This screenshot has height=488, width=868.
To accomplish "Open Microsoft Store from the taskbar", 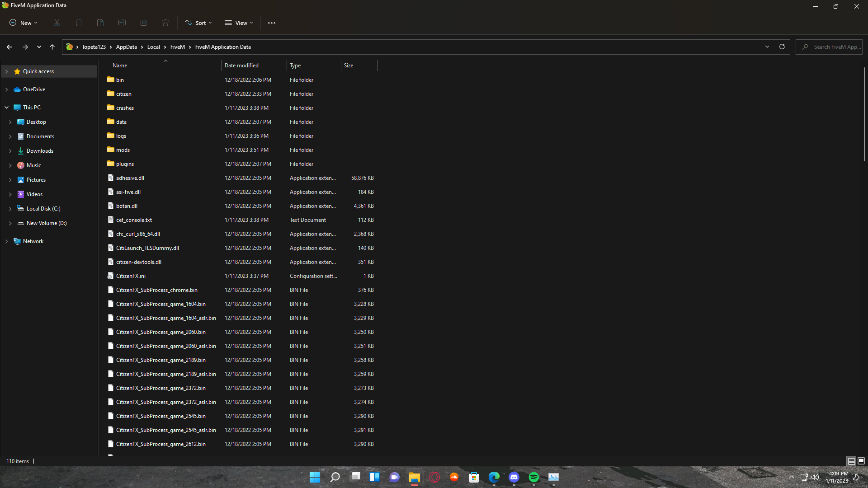I will 474,477.
